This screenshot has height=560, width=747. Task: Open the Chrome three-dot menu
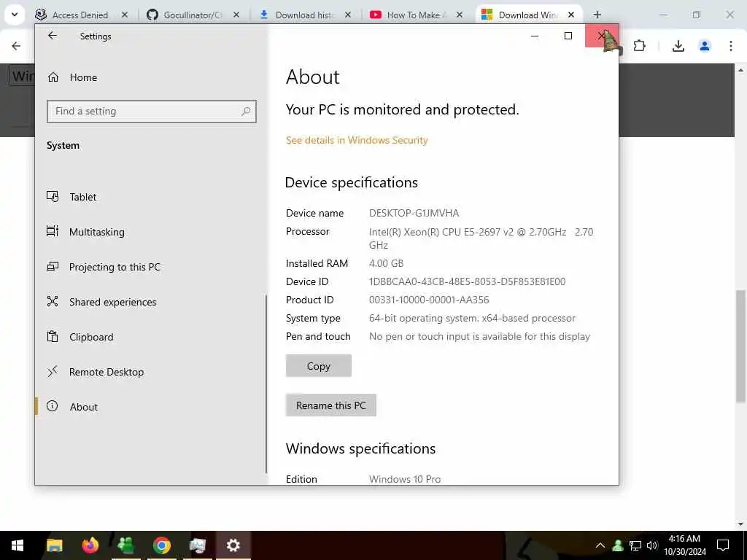(731, 46)
